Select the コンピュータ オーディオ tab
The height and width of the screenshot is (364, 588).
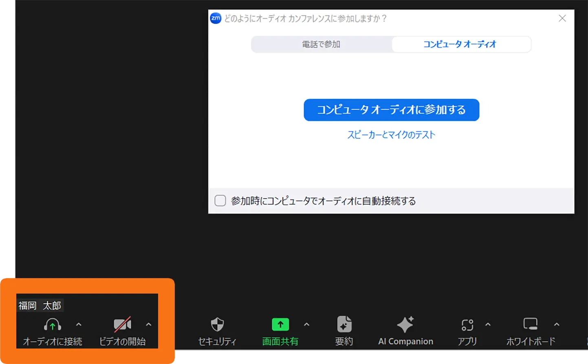pyautogui.click(x=461, y=44)
